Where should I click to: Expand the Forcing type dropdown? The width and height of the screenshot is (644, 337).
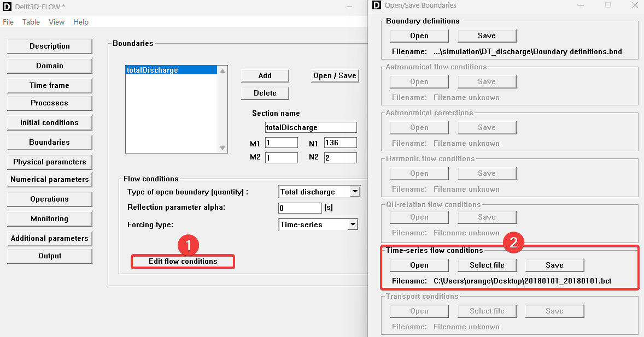tap(353, 224)
